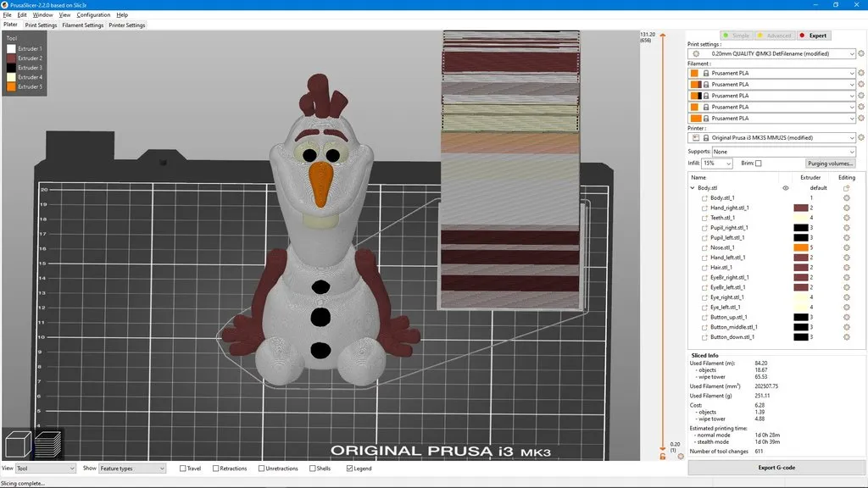This screenshot has width=868, height=488.
Task: Click editing gear for Pupil_left.stl_1
Action: (x=847, y=238)
